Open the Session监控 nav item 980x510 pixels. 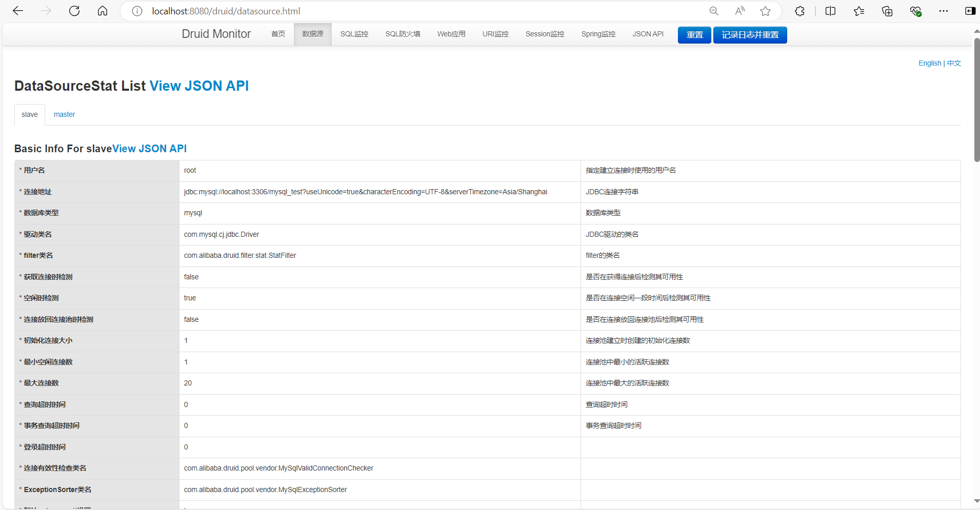(545, 34)
